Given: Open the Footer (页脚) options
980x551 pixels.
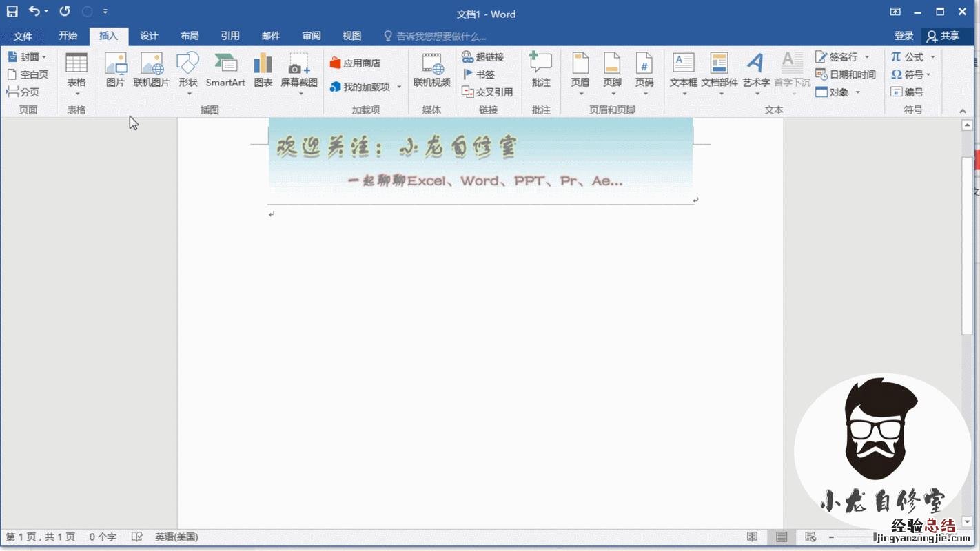Looking at the screenshot, I should pyautogui.click(x=612, y=74).
